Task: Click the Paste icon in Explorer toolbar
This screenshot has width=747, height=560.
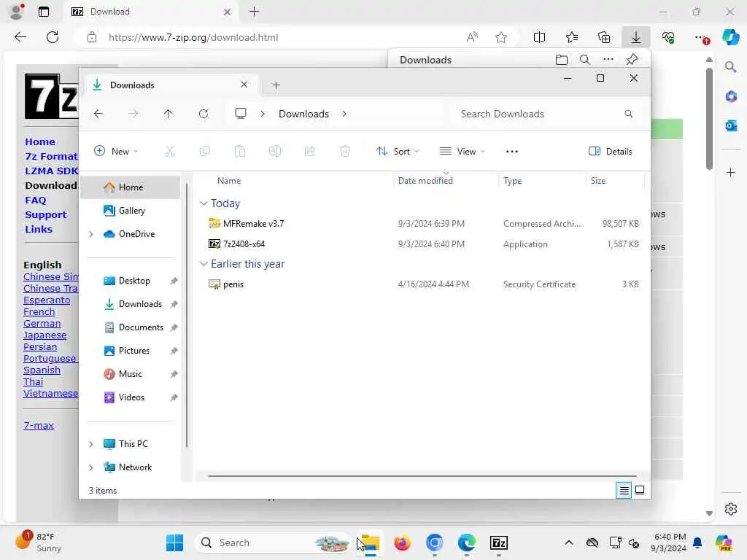Action: pyautogui.click(x=239, y=152)
